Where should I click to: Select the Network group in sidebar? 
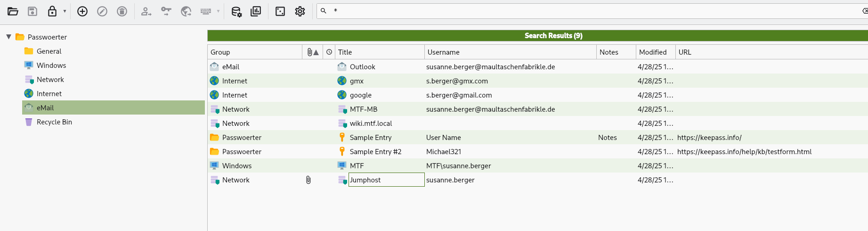click(50, 80)
